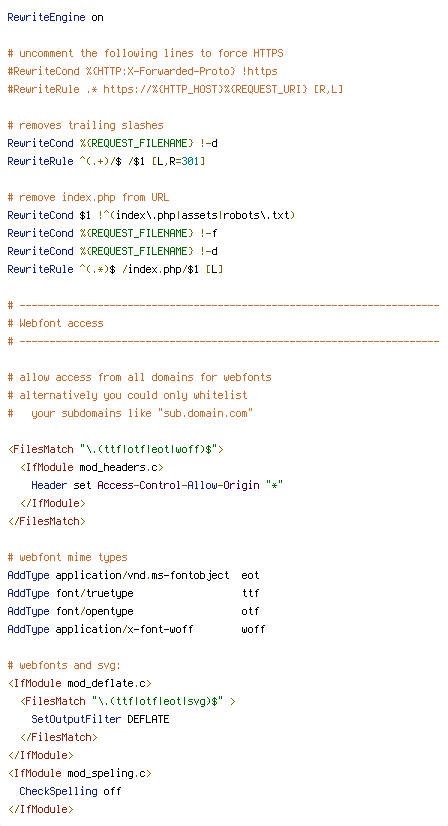The image size is (448, 826).
Task: Click the '# Webfont access' heading comment
Action: (55, 323)
